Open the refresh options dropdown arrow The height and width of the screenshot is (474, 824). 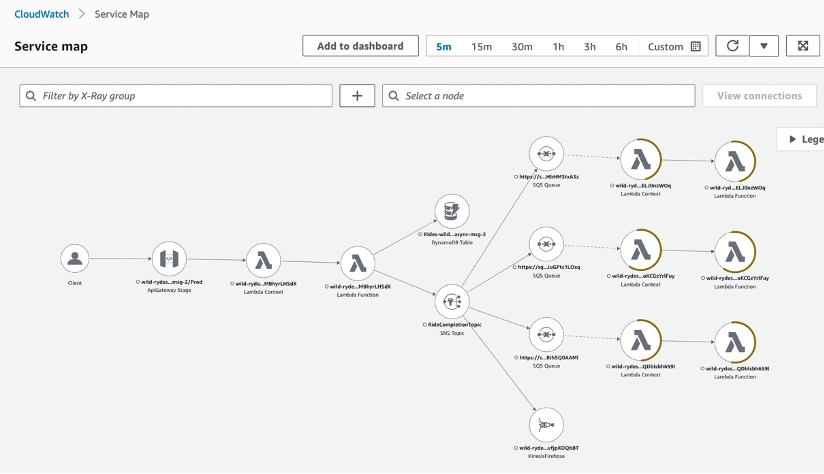(764, 46)
